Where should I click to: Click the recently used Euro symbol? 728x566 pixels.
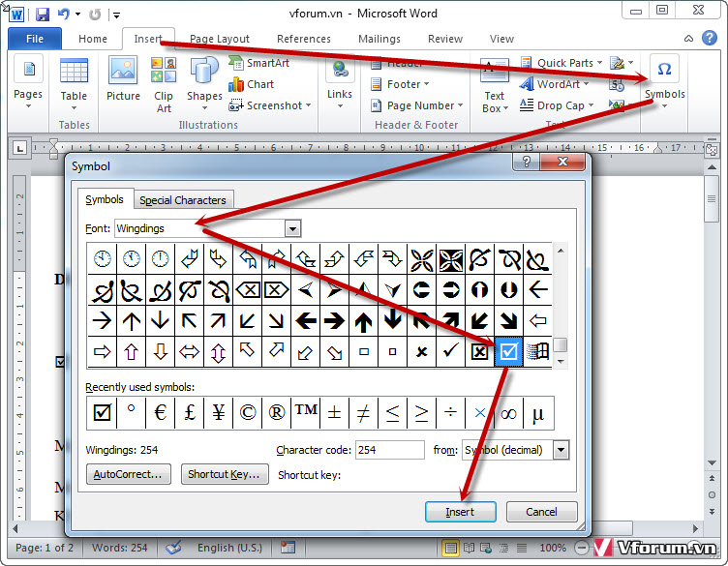coord(160,412)
